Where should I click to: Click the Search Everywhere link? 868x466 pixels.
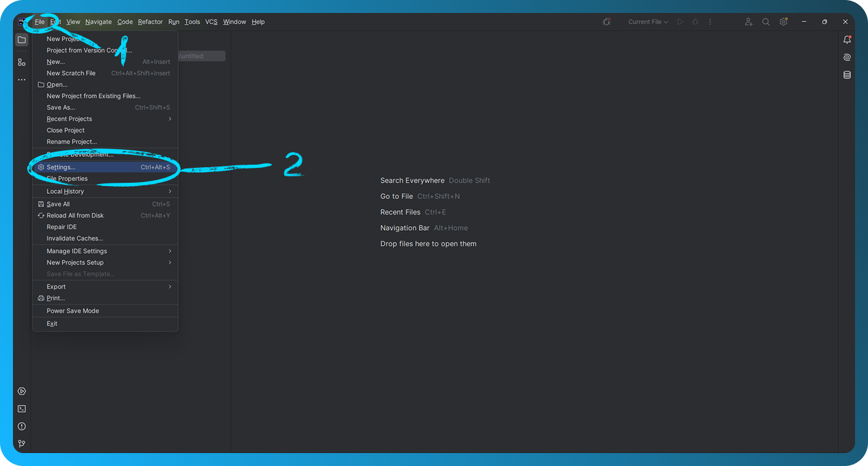coord(411,180)
